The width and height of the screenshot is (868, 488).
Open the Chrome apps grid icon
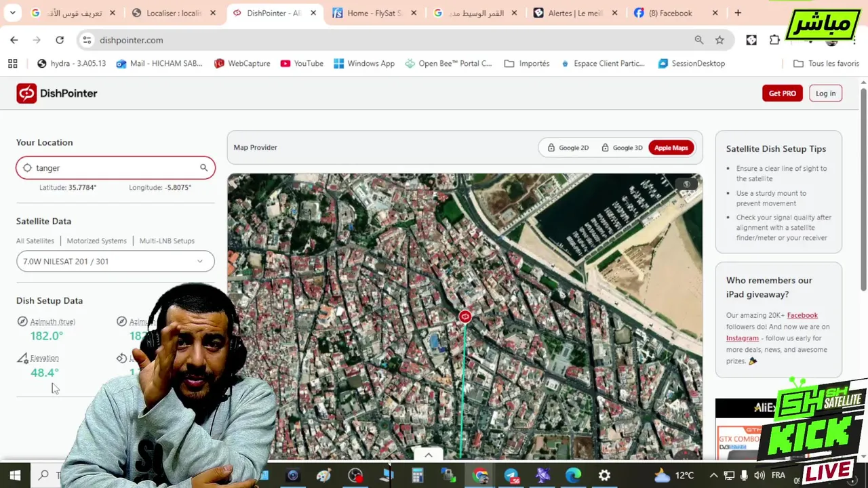(12, 63)
